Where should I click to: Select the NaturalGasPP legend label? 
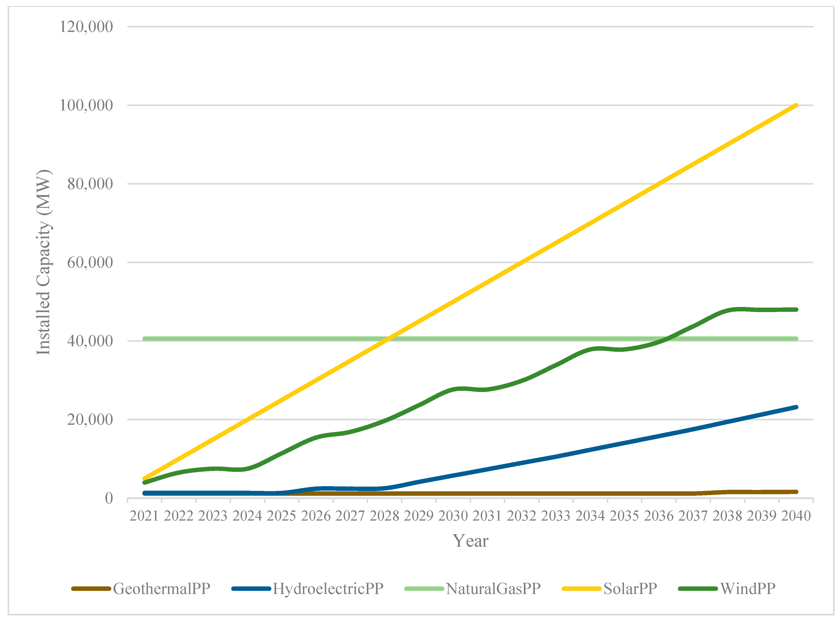coord(493,589)
